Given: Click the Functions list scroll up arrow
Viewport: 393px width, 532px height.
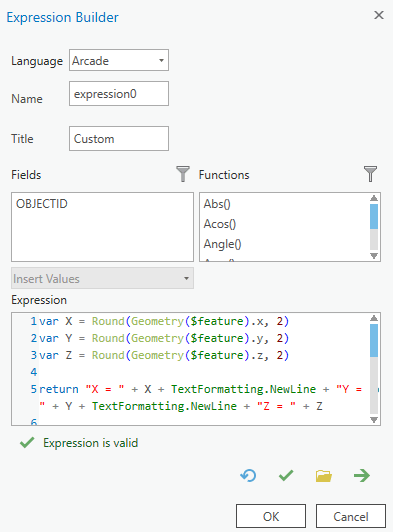Looking at the screenshot, I should tap(374, 198).
